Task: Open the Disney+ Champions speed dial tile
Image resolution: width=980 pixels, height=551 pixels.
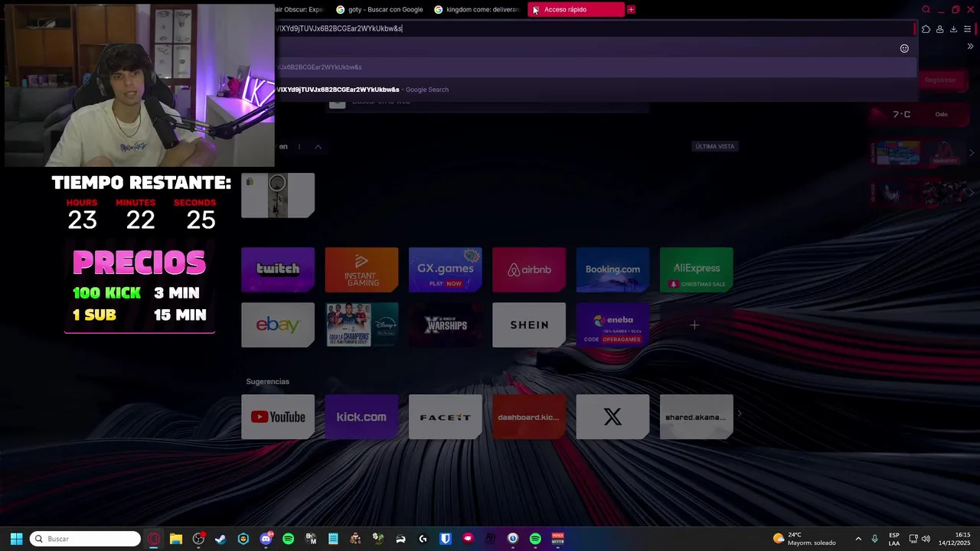Action: click(361, 325)
